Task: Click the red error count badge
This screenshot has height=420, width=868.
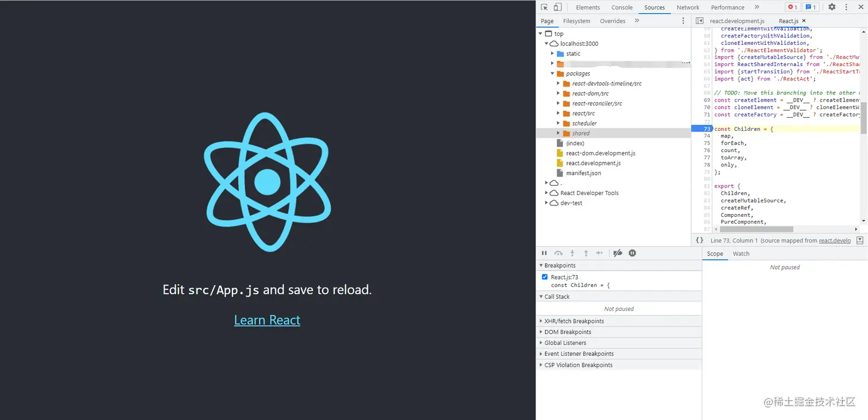Action: (792, 7)
